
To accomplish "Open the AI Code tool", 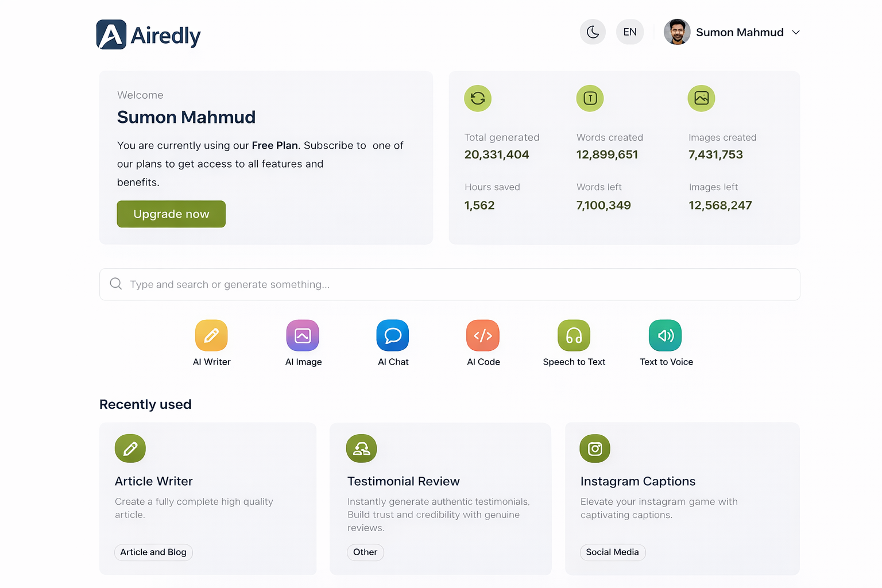I will [483, 335].
